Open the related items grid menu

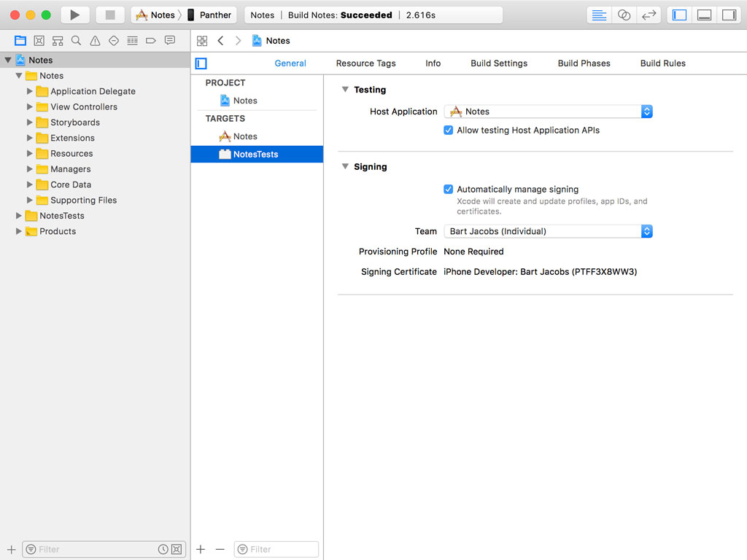pos(202,41)
